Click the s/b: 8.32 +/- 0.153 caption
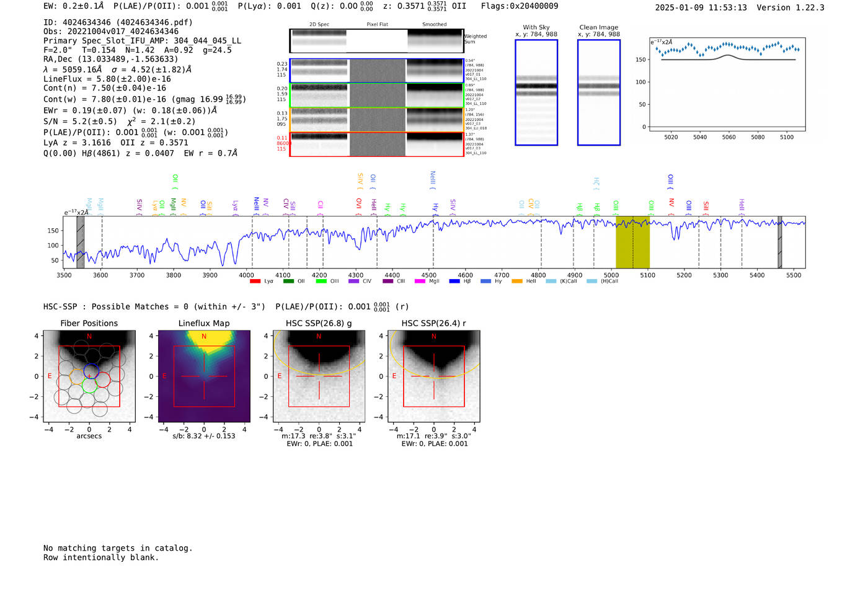The width and height of the screenshot is (868, 591). [x=204, y=436]
